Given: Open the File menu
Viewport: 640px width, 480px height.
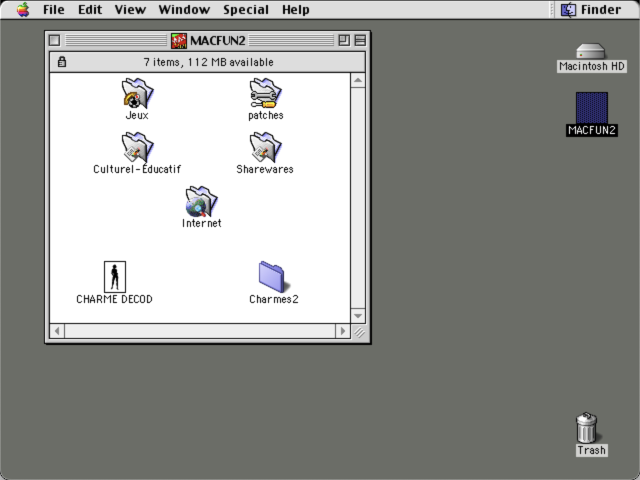Looking at the screenshot, I should tap(54, 9).
